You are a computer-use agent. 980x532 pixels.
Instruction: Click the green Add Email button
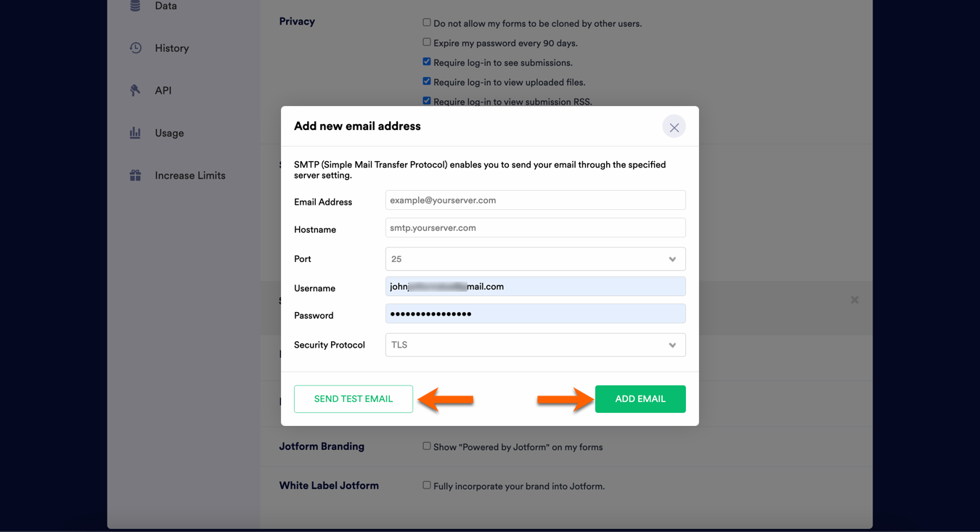[640, 399]
